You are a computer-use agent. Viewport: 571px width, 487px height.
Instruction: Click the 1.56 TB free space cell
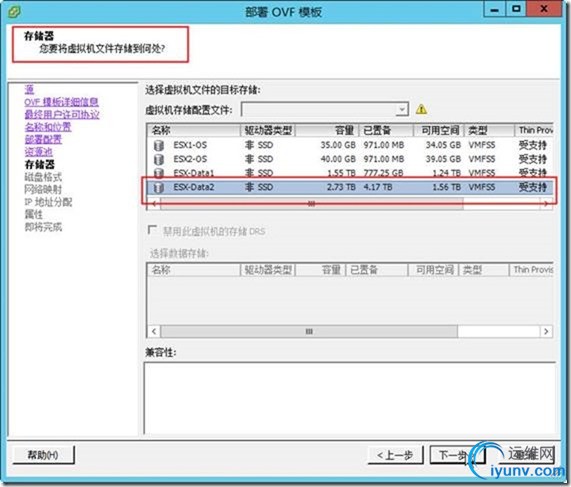click(446, 187)
